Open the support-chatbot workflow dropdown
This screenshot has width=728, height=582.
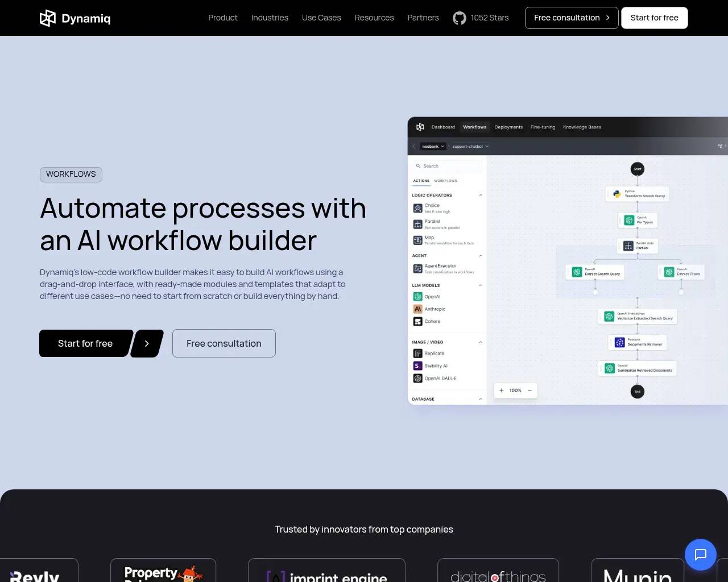pyautogui.click(x=470, y=147)
